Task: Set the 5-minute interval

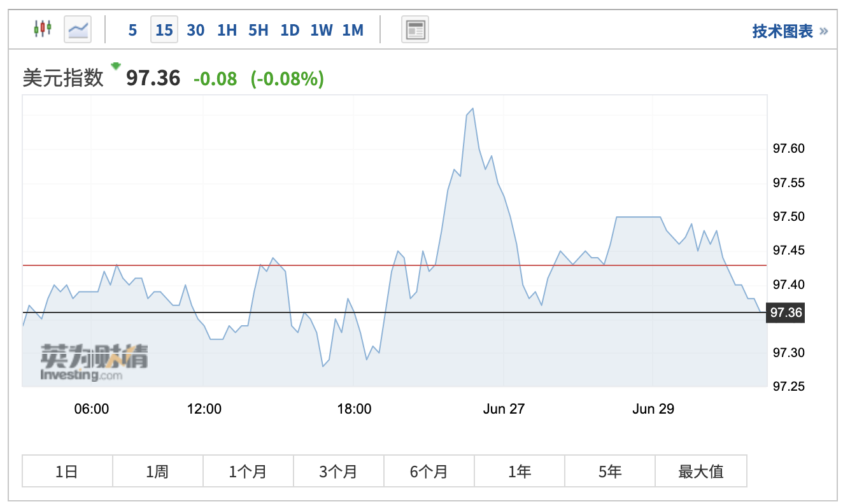Action: click(132, 30)
